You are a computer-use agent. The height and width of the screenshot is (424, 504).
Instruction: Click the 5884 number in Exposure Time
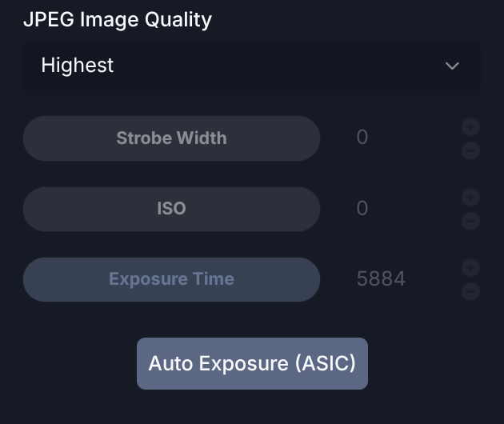click(x=381, y=278)
